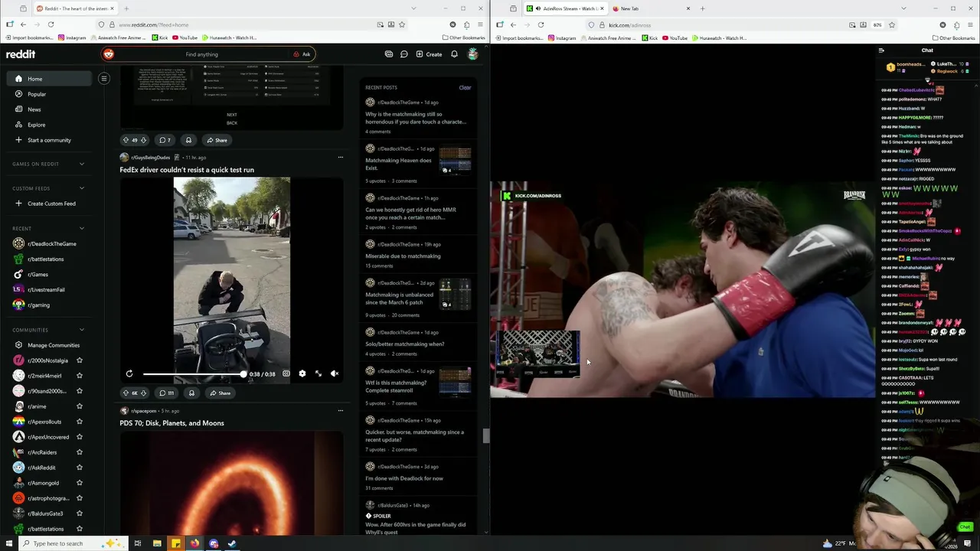This screenshot has width=980, height=551.
Task: Click Start a community
Action: click(x=49, y=140)
